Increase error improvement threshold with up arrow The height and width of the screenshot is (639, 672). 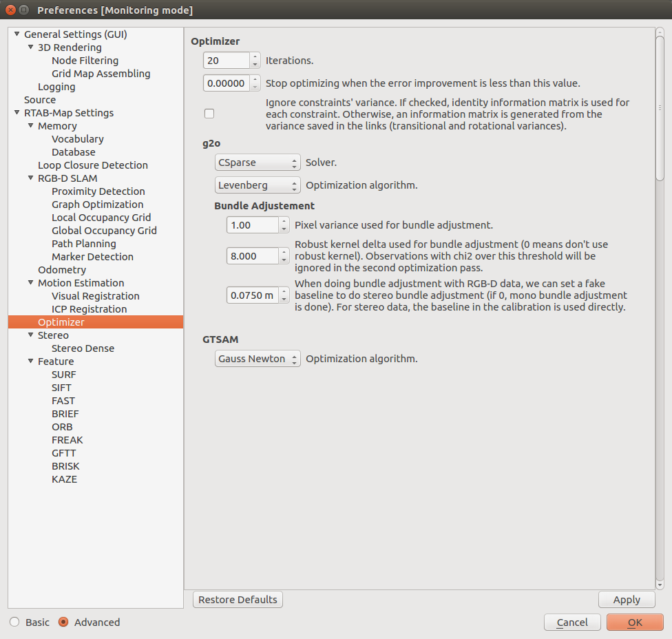[x=255, y=79]
